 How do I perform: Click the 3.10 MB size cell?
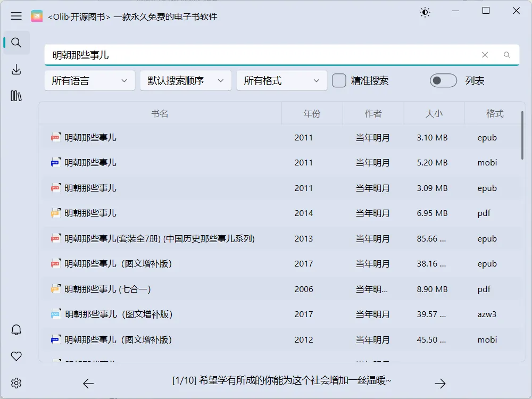pyautogui.click(x=432, y=137)
